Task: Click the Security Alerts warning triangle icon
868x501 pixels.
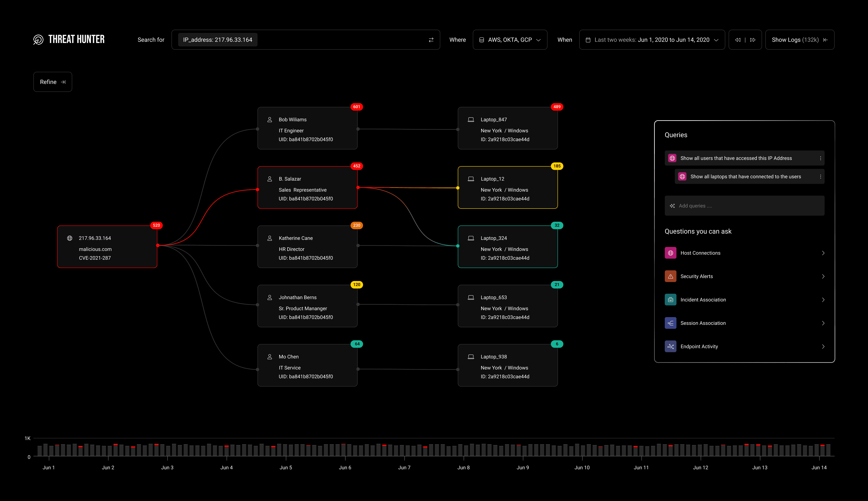Action: (670, 276)
